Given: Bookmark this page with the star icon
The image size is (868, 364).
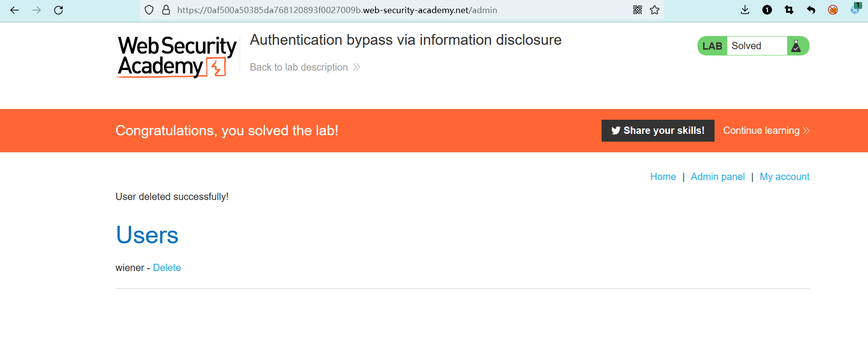Looking at the screenshot, I should click(655, 10).
